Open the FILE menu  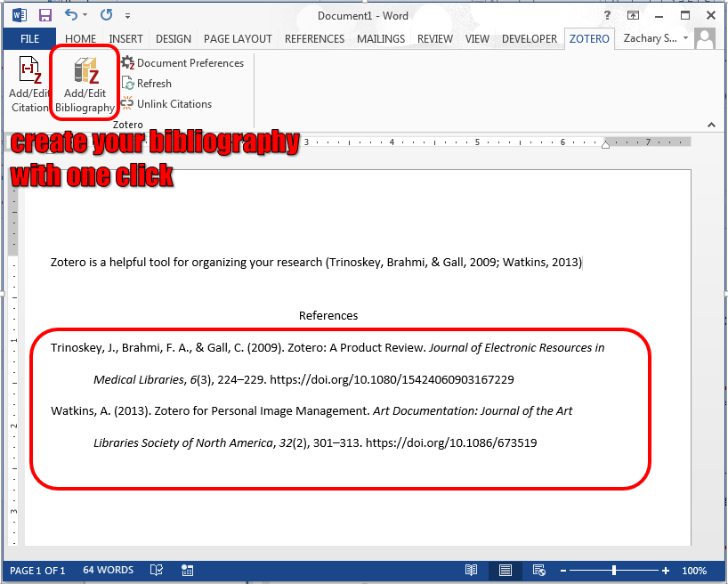[x=29, y=38]
